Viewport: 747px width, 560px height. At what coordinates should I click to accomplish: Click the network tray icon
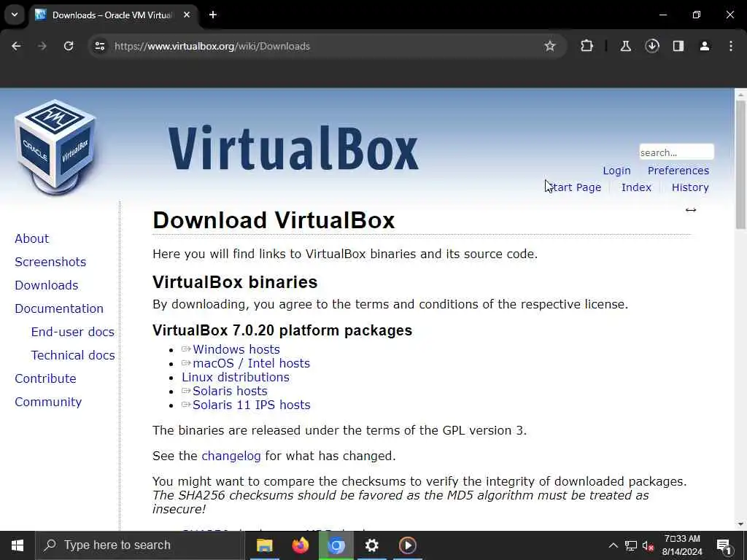click(631, 545)
